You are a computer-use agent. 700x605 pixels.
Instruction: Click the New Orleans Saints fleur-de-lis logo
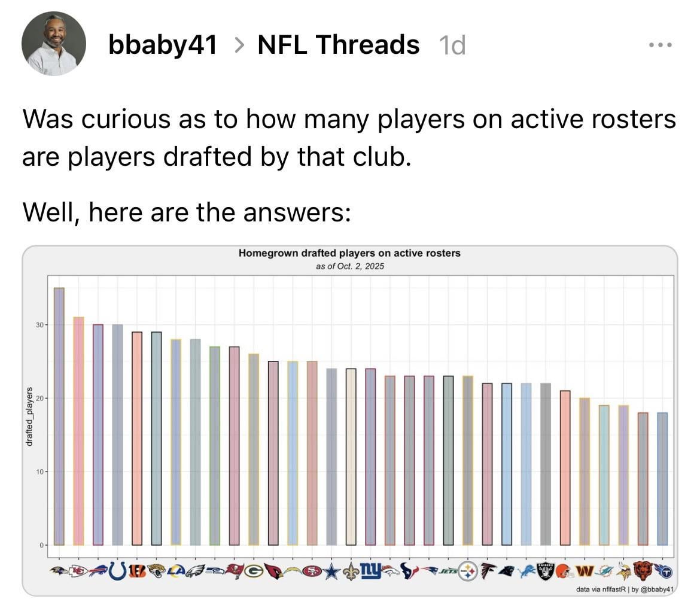tap(351, 571)
